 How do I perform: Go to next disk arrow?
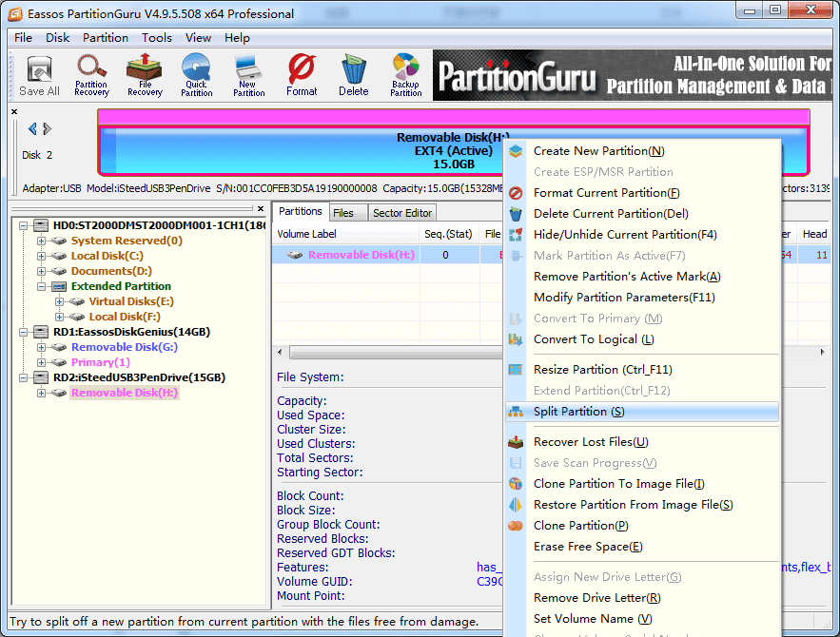48,128
